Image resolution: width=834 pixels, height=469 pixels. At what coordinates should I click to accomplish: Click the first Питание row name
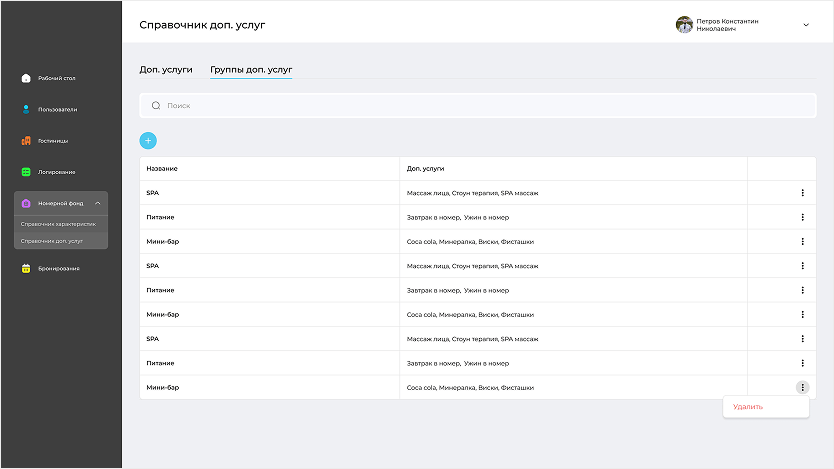click(x=160, y=217)
